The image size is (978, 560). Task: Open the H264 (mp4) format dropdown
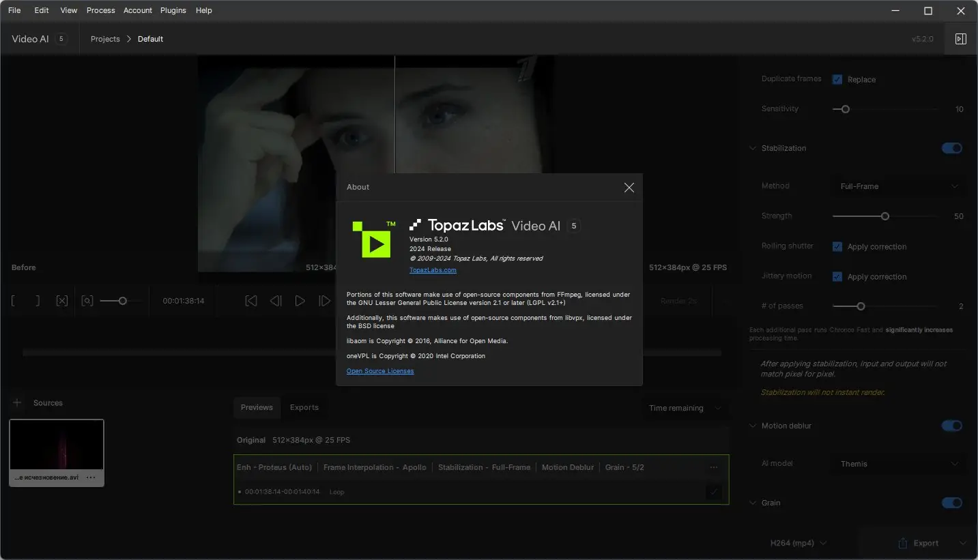798,543
